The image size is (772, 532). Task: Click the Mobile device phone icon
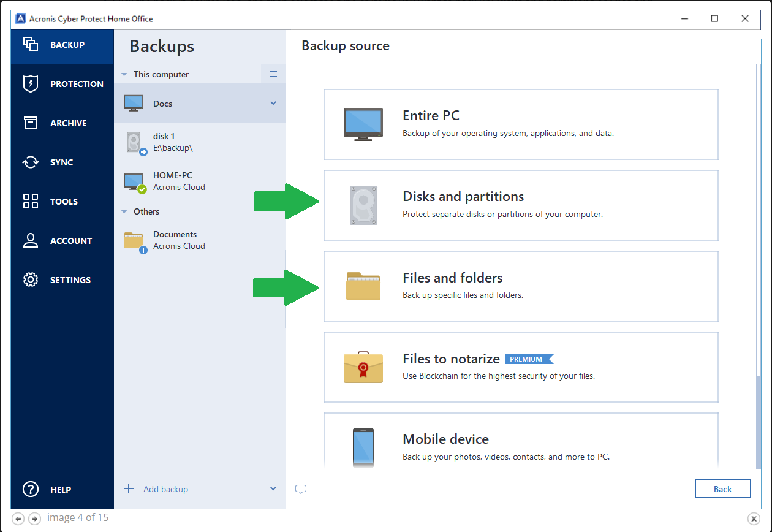(x=363, y=448)
